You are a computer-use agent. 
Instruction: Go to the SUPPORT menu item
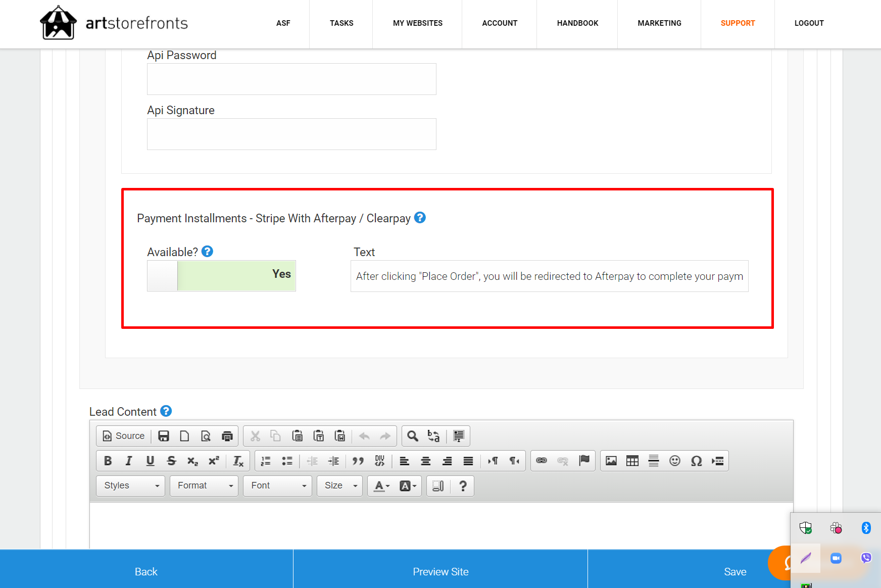click(738, 23)
